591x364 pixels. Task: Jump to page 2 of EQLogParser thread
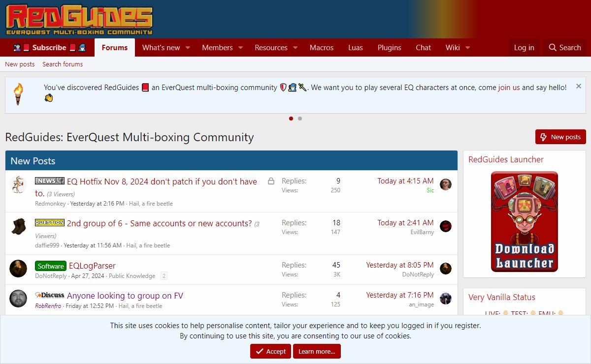(164, 276)
